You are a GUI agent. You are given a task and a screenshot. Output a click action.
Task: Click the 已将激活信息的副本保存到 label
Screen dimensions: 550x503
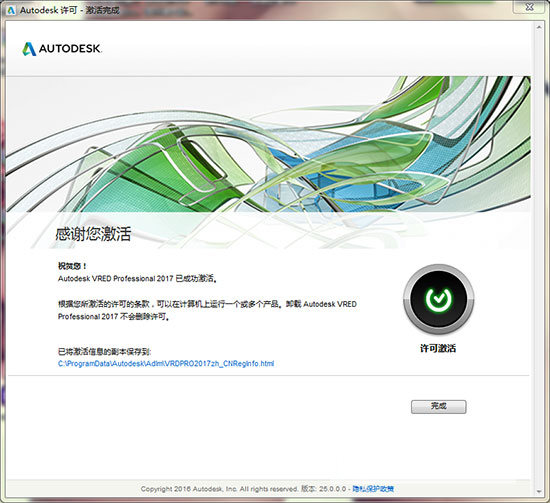pos(104,351)
